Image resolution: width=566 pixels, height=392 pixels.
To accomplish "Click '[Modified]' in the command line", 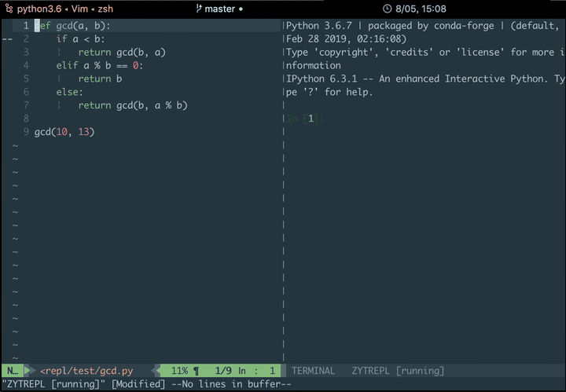I will click(138, 384).
